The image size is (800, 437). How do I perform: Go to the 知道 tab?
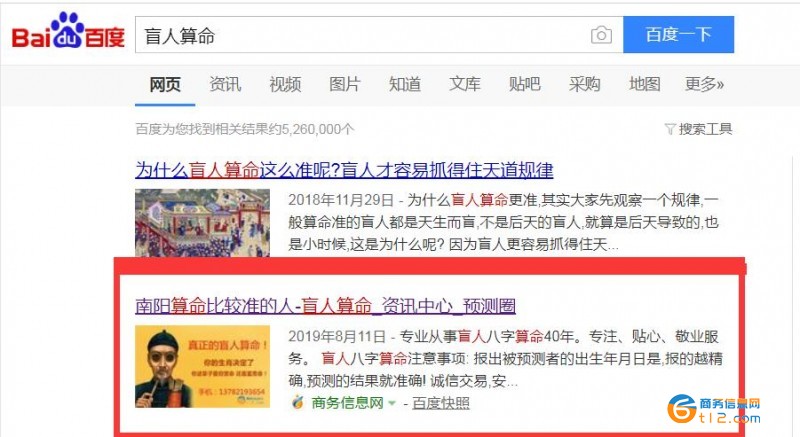point(405,84)
